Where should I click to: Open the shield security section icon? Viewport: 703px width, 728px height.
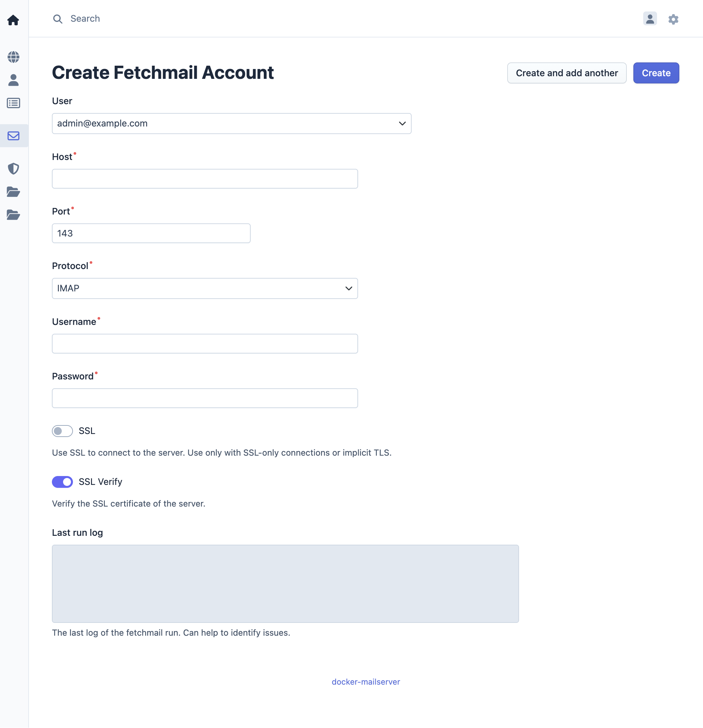tap(13, 169)
